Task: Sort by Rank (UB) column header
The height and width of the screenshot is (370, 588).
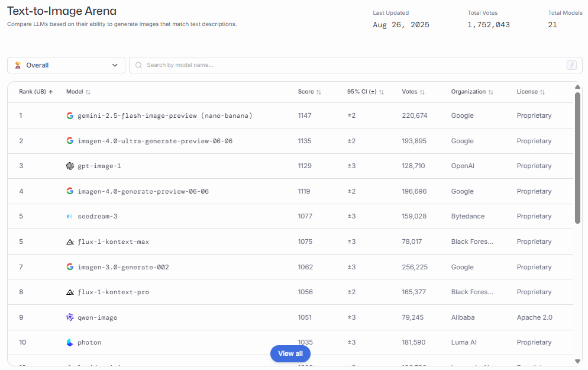Action: 36,92
